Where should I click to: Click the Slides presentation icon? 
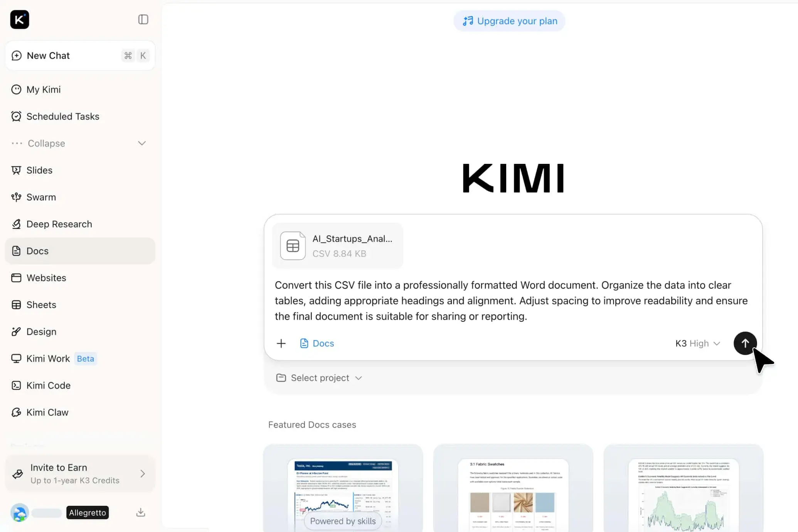point(16,170)
